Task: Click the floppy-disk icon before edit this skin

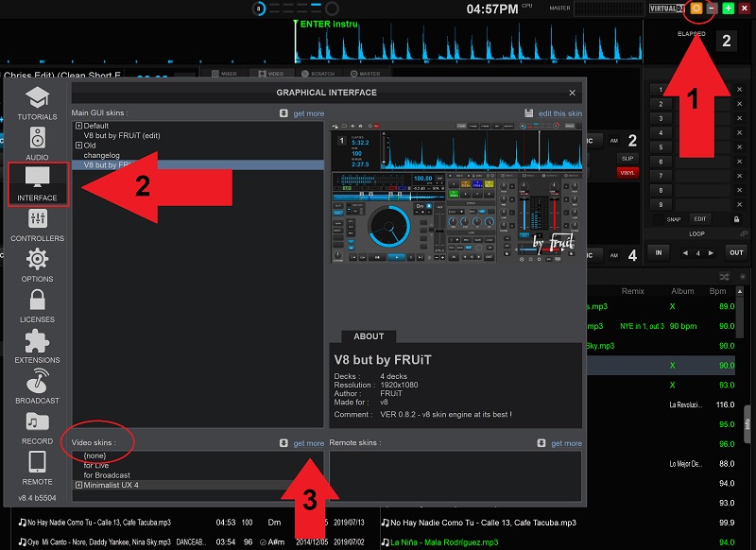Action: coord(529,113)
